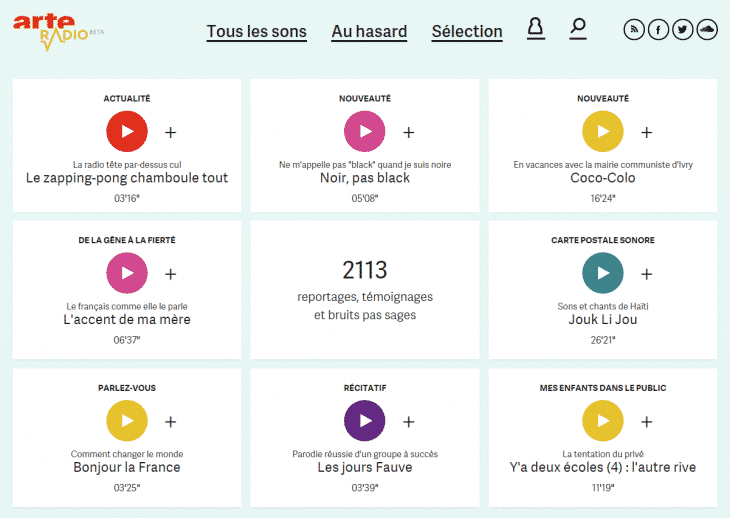Play 'Le zapping-pong chamboule tout' episode

click(126, 132)
